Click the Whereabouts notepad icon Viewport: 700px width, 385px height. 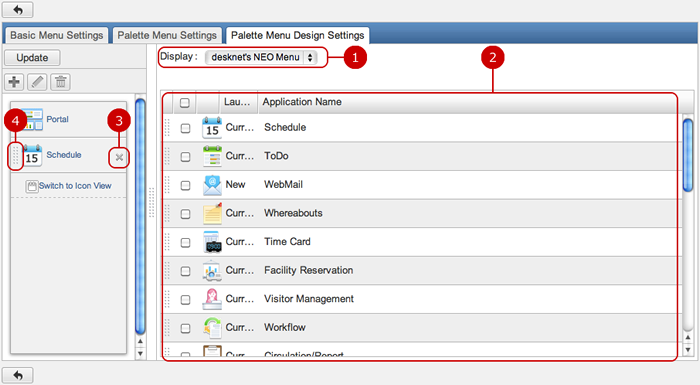point(212,213)
